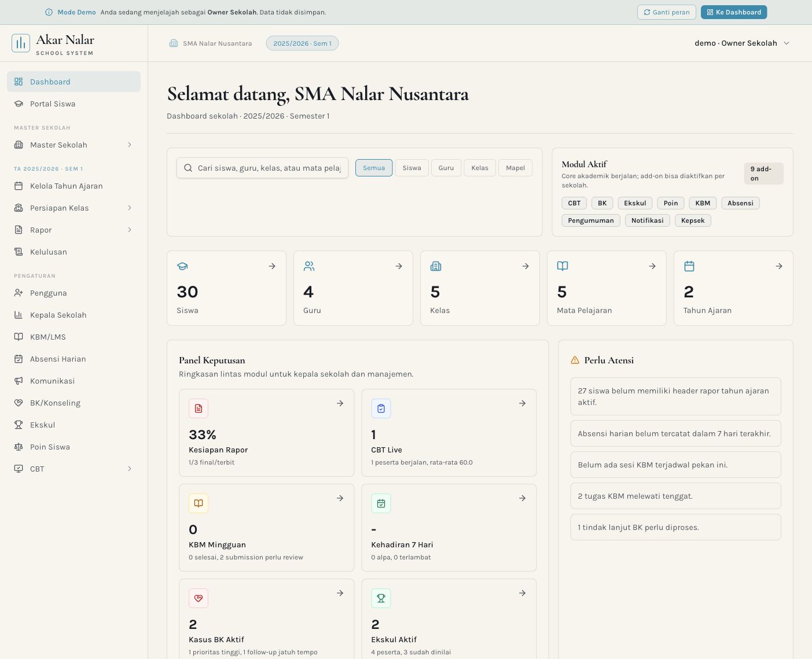This screenshot has width=812, height=659.
Task: Click the 1 tindak lanjut BK alert
Action: (675, 527)
